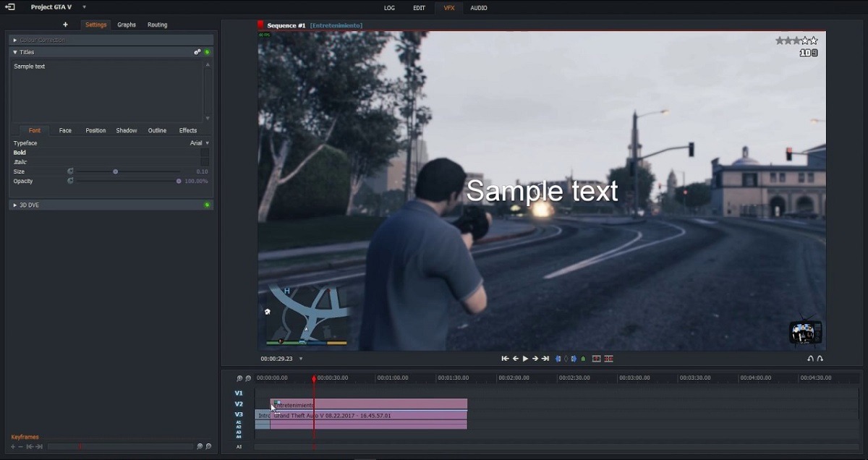Switch to the Graphs tab

127,25
